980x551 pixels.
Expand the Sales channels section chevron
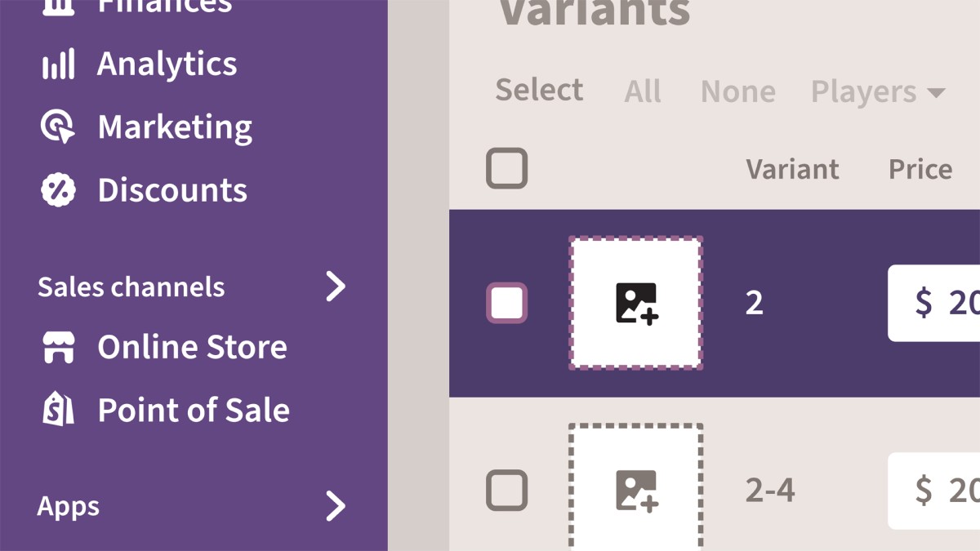[x=336, y=287]
